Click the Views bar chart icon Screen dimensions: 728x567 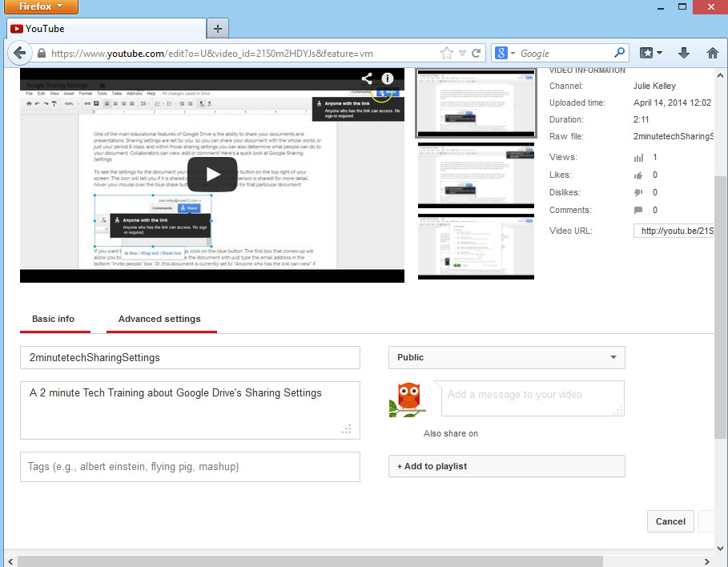(638, 158)
